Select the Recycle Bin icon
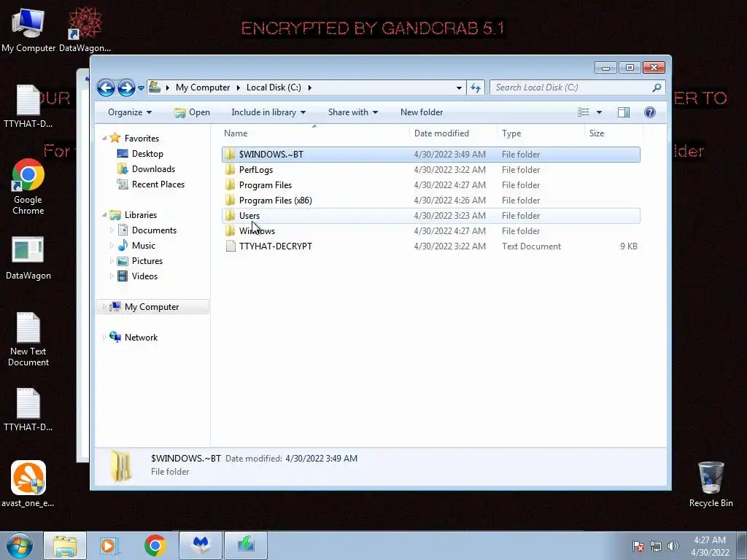 (x=711, y=484)
